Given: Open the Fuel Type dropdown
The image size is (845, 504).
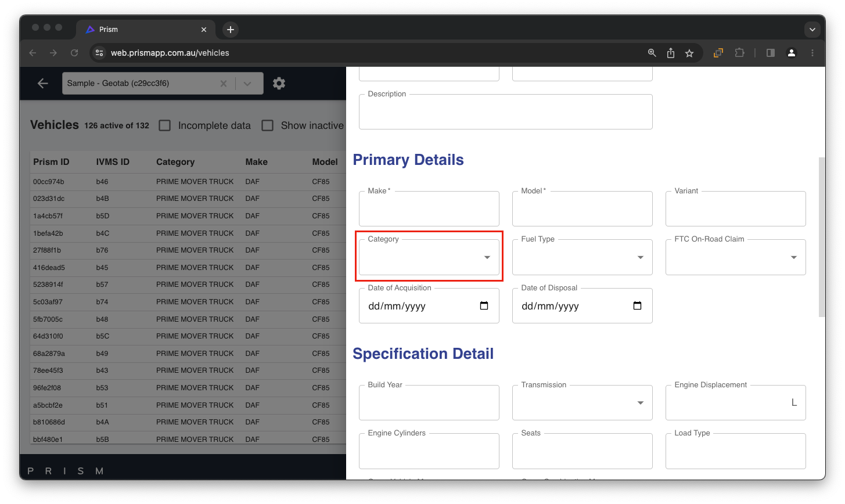Looking at the screenshot, I should 582,257.
